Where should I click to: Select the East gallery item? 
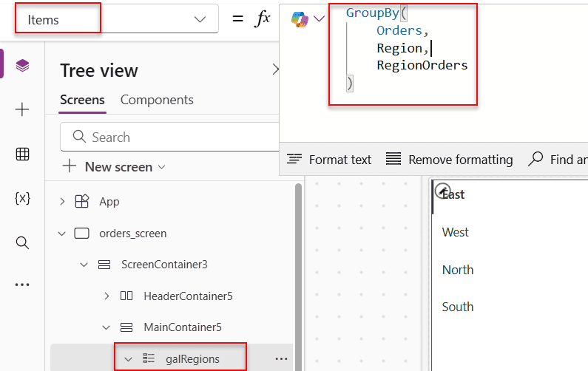point(453,194)
